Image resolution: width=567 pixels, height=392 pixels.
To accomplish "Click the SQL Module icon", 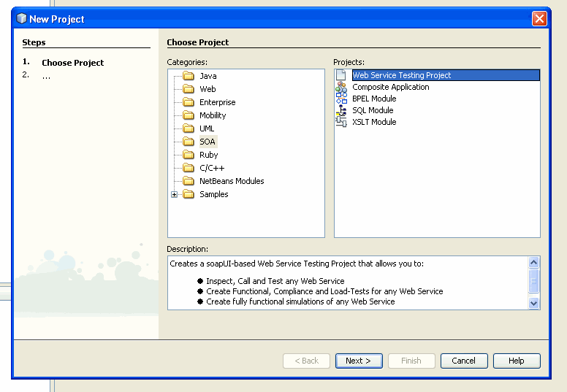I will 341,110.
